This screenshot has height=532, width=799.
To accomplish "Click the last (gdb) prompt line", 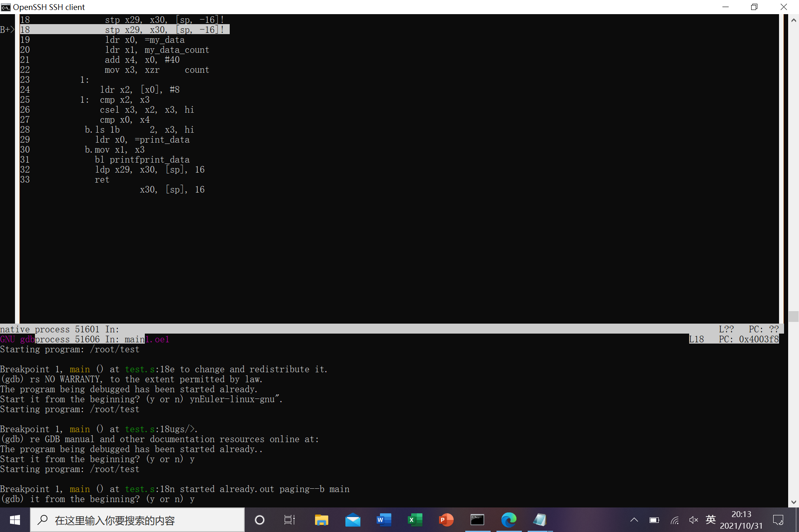I will click(97, 499).
